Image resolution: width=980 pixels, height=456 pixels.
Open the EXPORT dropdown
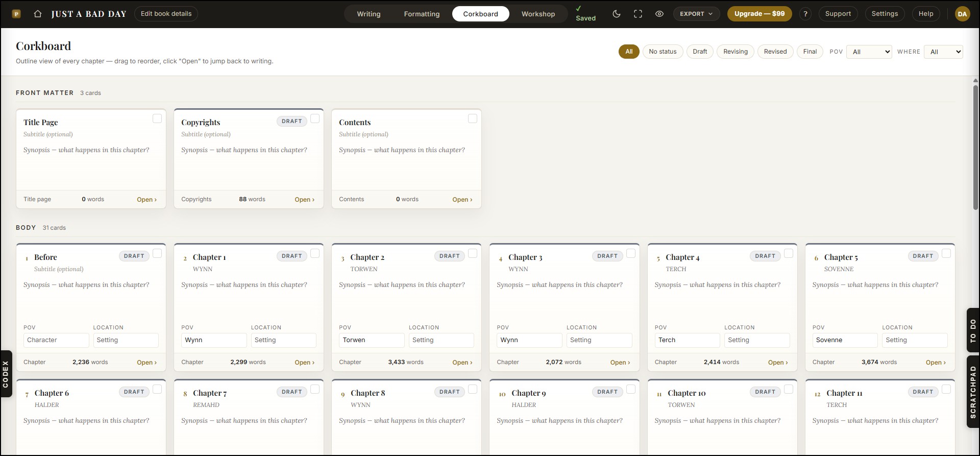696,14
